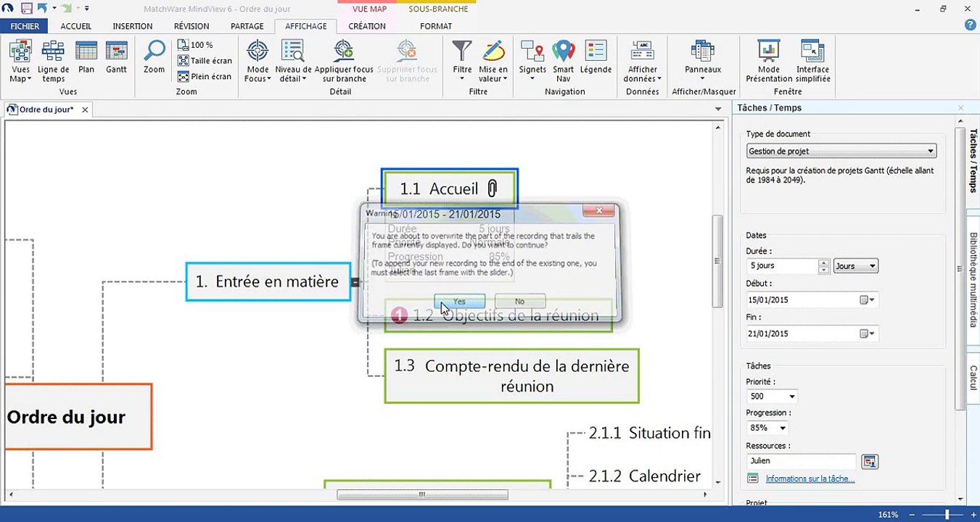980x522 pixels.
Task: Switch to PARTAGE ribbon tab
Action: (247, 26)
